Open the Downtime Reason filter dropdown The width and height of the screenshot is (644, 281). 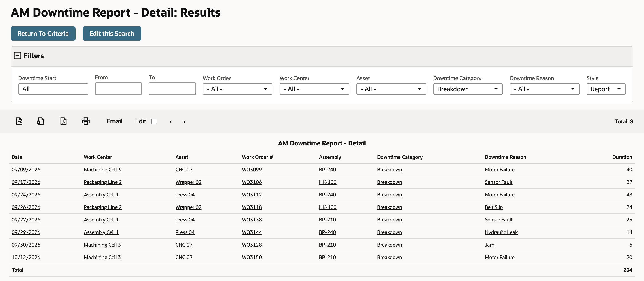pos(544,89)
